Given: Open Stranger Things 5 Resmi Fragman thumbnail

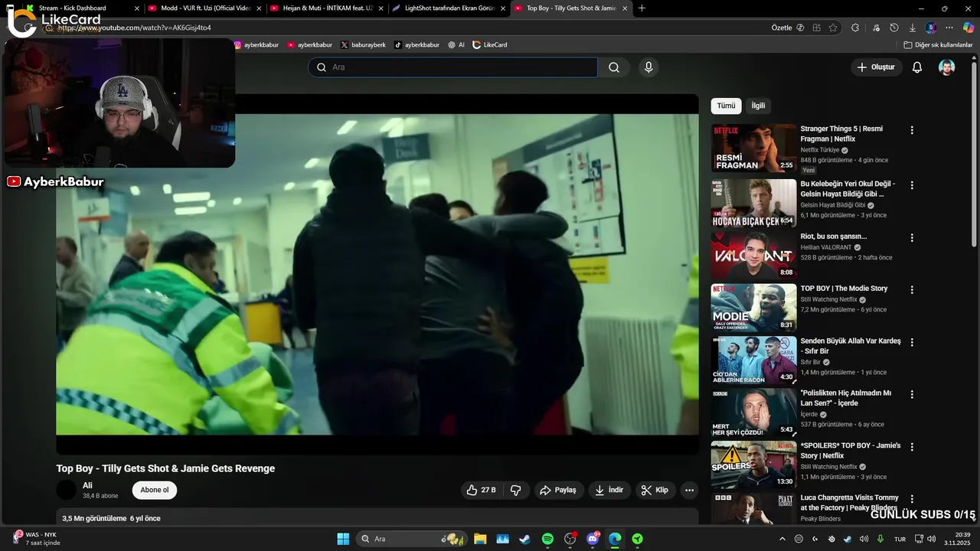Looking at the screenshot, I should pos(753,148).
